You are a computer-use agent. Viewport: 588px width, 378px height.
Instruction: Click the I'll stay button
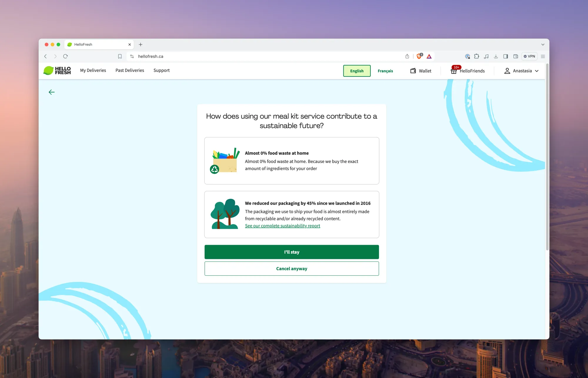(x=292, y=252)
